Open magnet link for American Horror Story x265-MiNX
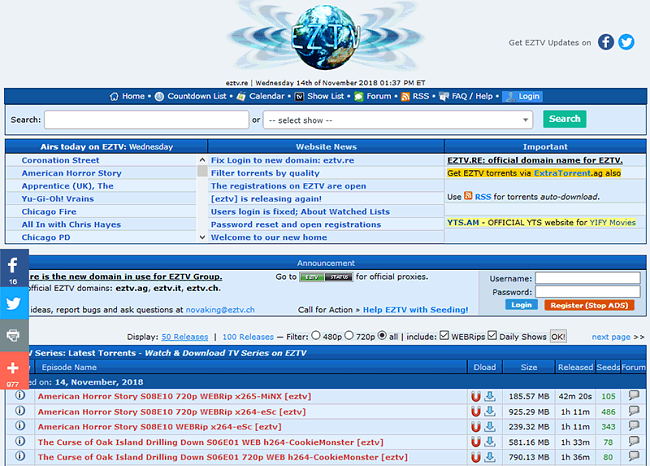The width and height of the screenshot is (650, 466). (x=476, y=396)
